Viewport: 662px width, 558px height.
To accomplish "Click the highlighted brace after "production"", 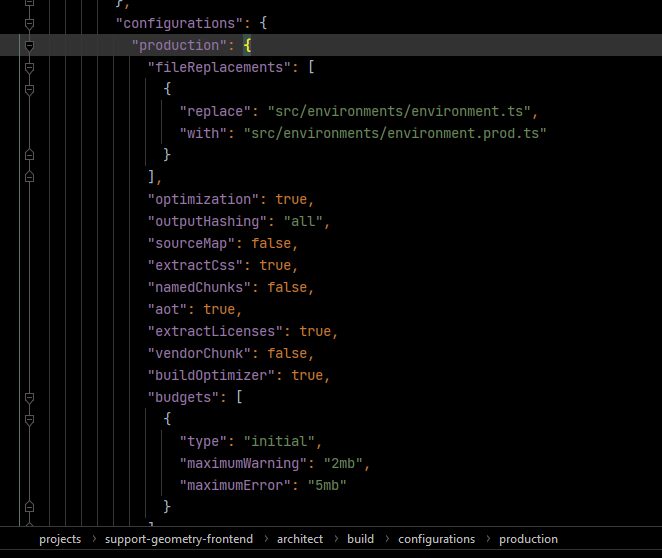I will coord(247,45).
